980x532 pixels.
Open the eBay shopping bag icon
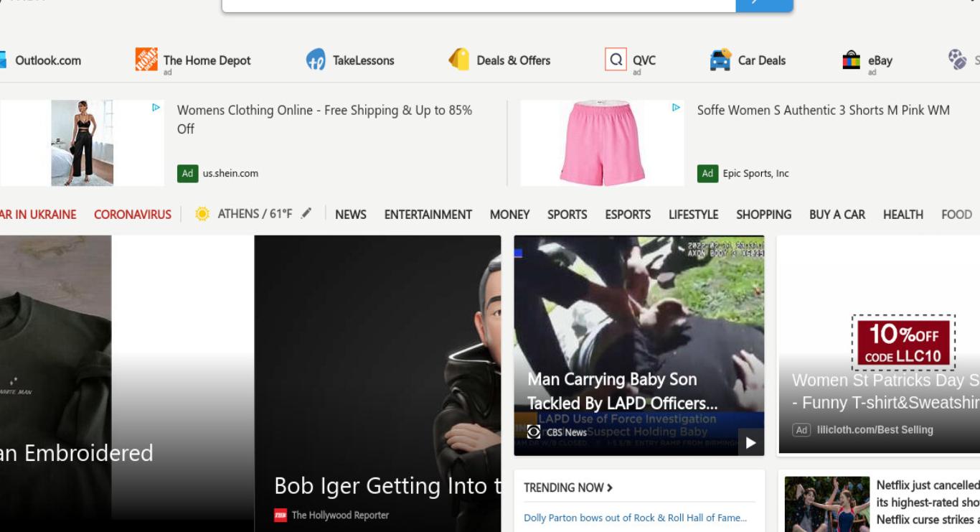pos(852,60)
